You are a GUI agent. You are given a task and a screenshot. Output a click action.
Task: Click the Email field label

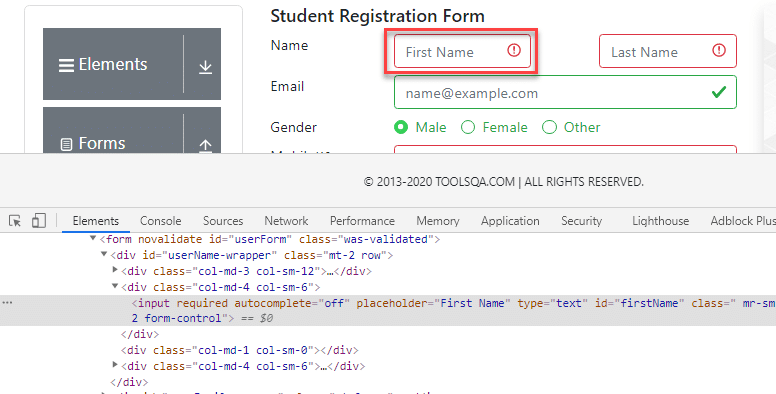[x=287, y=87]
